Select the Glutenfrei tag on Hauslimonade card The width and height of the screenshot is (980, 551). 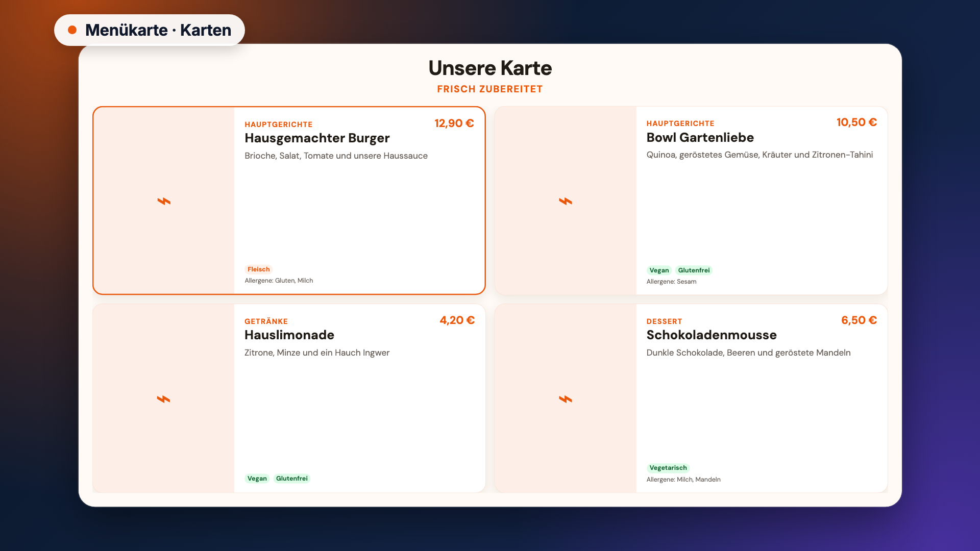(292, 479)
